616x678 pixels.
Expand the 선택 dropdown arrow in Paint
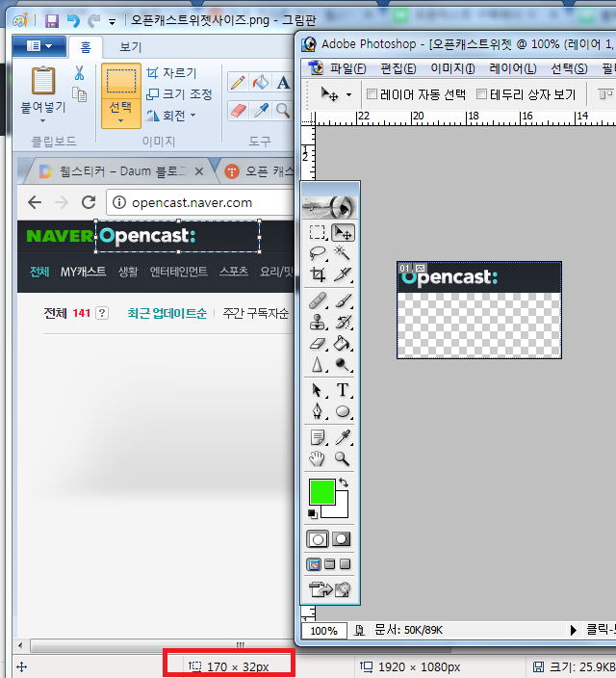pyautogui.click(x=121, y=121)
